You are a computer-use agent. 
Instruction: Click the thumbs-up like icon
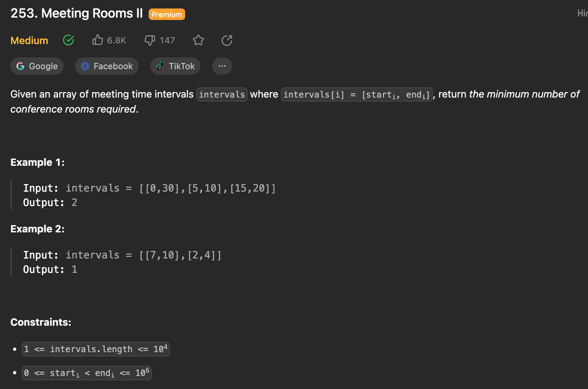pyautogui.click(x=97, y=40)
